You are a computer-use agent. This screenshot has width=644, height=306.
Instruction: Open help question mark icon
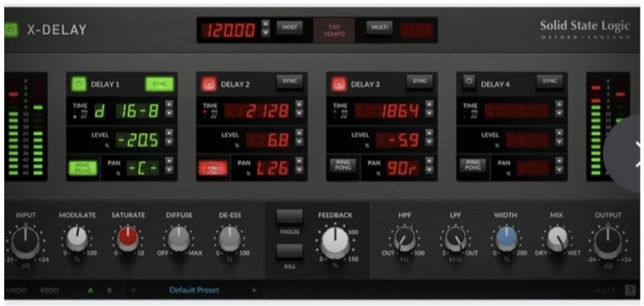pyautogui.click(x=630, y=291)
